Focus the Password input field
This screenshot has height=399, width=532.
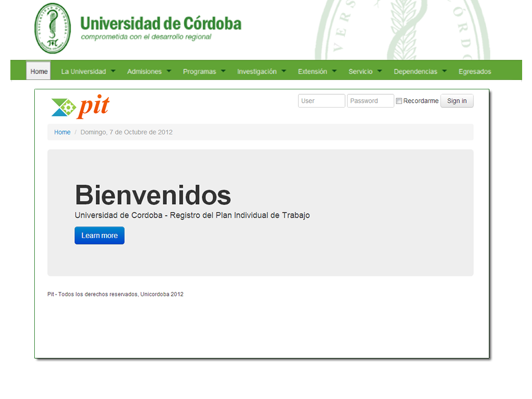pyautogui.click(x=370, y=101)
